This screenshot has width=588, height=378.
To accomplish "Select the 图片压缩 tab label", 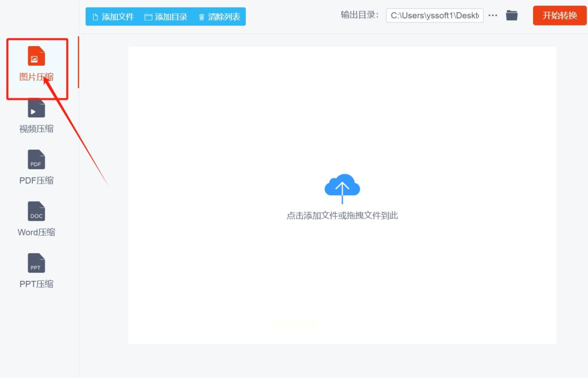I will 36,77.
